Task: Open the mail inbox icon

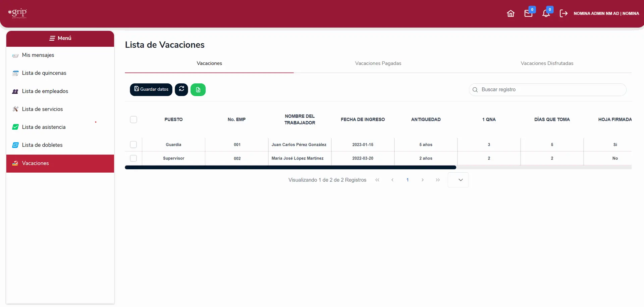Action: [528, 13]
